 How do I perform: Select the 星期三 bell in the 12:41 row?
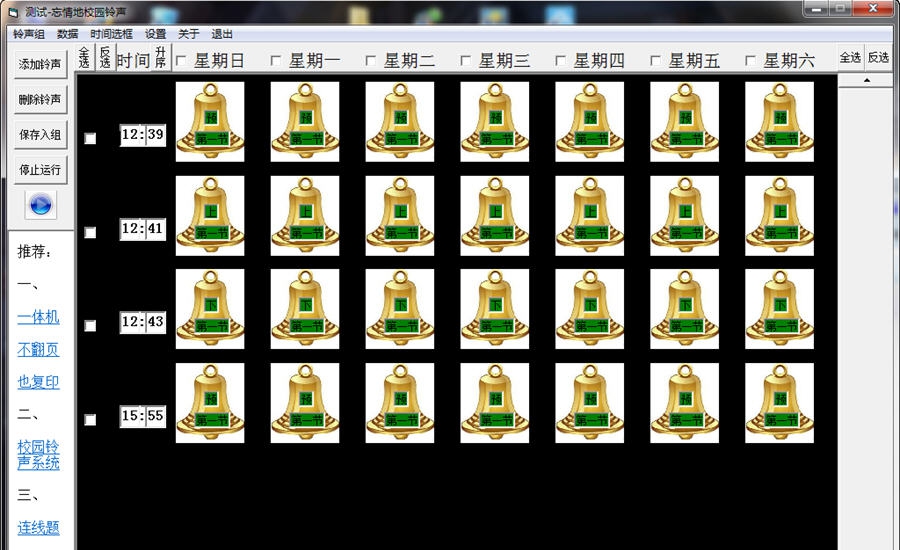tap(495, 216)
